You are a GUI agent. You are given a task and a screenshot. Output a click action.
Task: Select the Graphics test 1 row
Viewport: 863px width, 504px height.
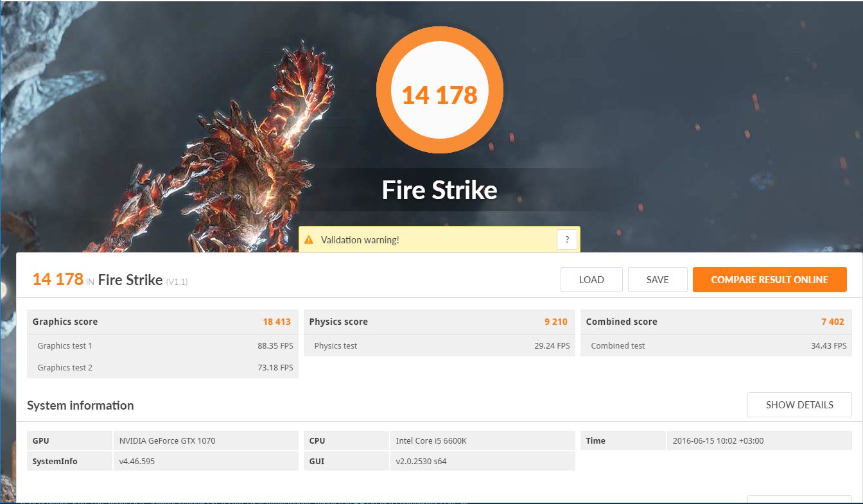click(162, 345)
